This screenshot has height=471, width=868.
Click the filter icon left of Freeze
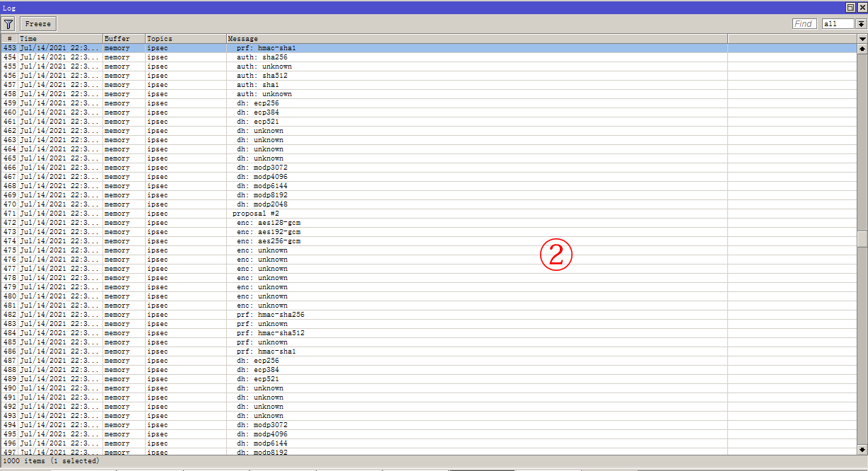(x=8, y=23)
